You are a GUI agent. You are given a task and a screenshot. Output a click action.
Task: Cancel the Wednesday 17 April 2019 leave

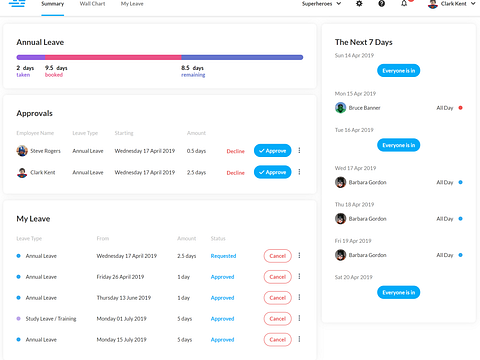[x=278, y=256]
